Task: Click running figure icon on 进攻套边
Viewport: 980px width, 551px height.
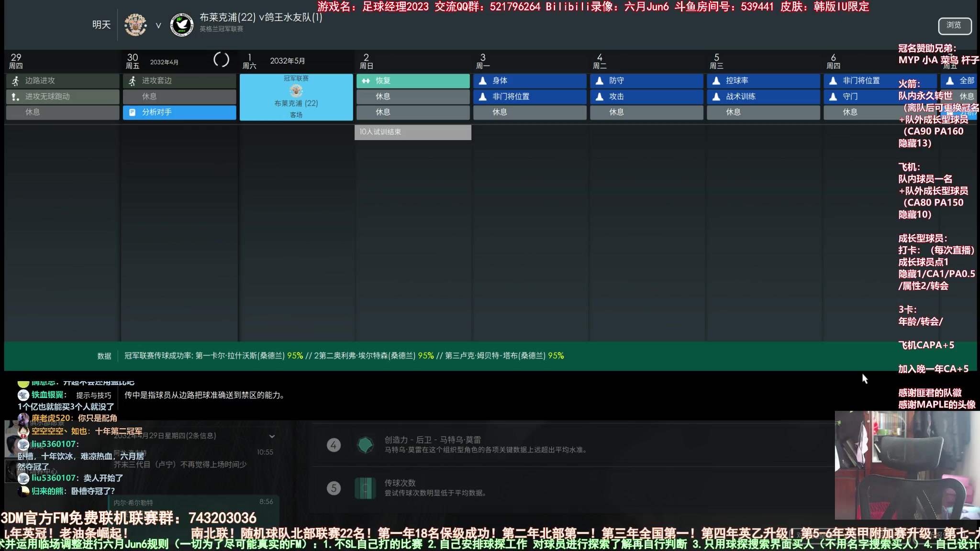Action: pyautogui.click(x=133, y=81)
